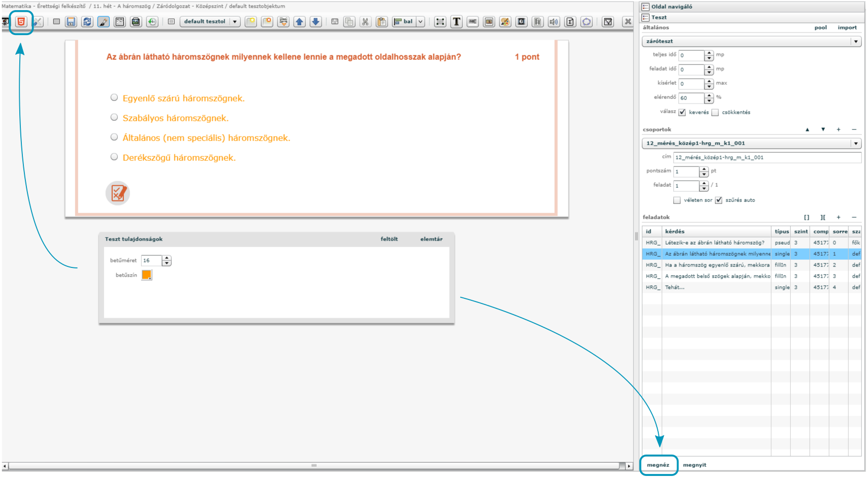868x478 pixels.
Task: Click the floppy disk save icon
Action: pos(71,22)
